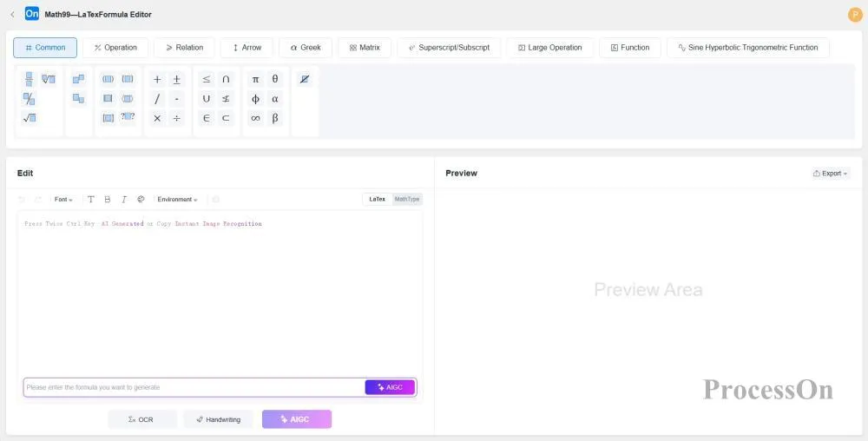Screen dimensions: 868x441
Task: Insert the infinity symbol
Action: pos(255,118)
